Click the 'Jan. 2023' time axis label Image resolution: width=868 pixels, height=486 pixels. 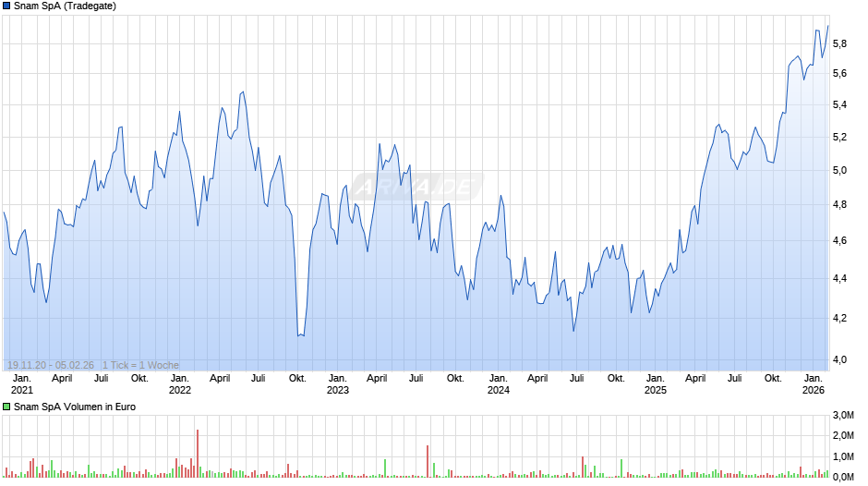pos(338,384)
